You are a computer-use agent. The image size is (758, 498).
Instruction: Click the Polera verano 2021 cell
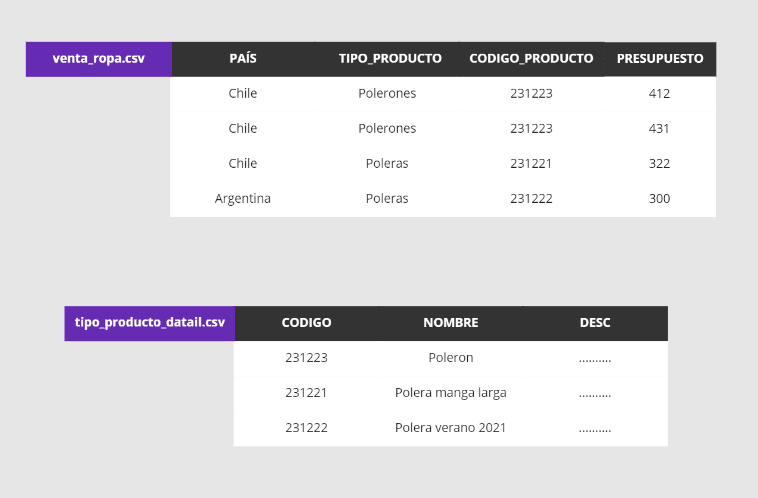pos(451,428)
